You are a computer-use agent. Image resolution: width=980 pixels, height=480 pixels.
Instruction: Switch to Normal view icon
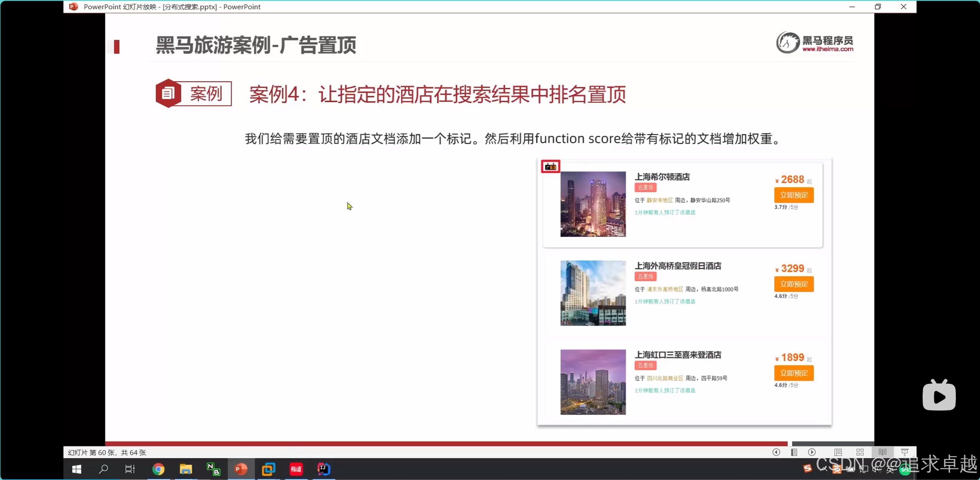(x=838, y=452)
